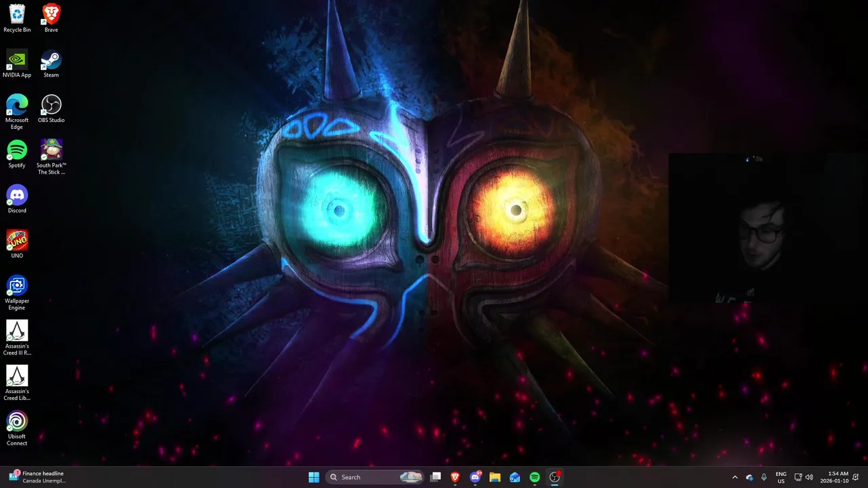Select the NVIDIA App desktop shortcut
This screenshot has width=868, height=488.
[17, 64]
